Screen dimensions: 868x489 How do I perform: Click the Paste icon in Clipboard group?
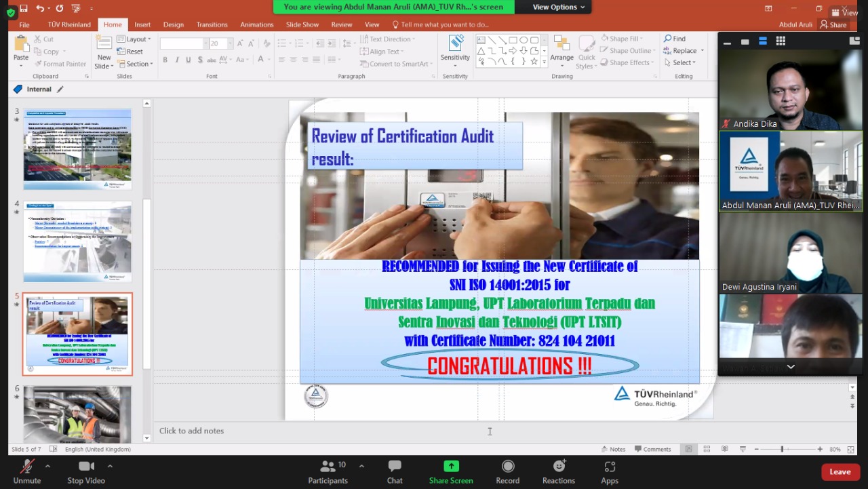coord(21,46)
